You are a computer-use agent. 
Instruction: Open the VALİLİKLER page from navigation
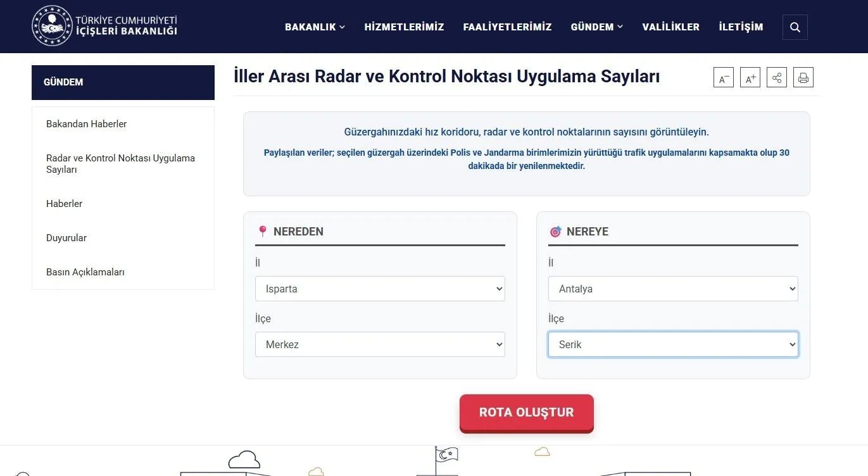(x=670, y=27)
